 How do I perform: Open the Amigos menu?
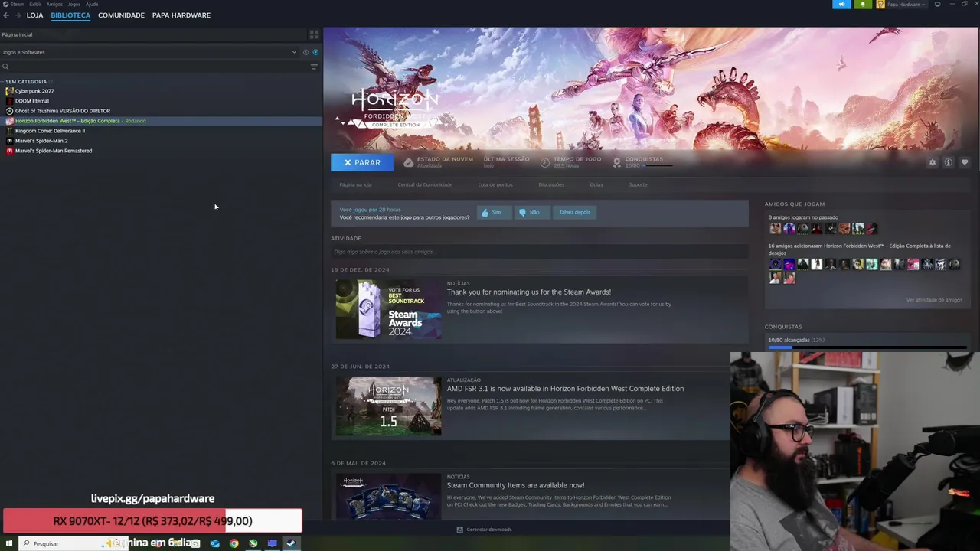tap(54, 4)
